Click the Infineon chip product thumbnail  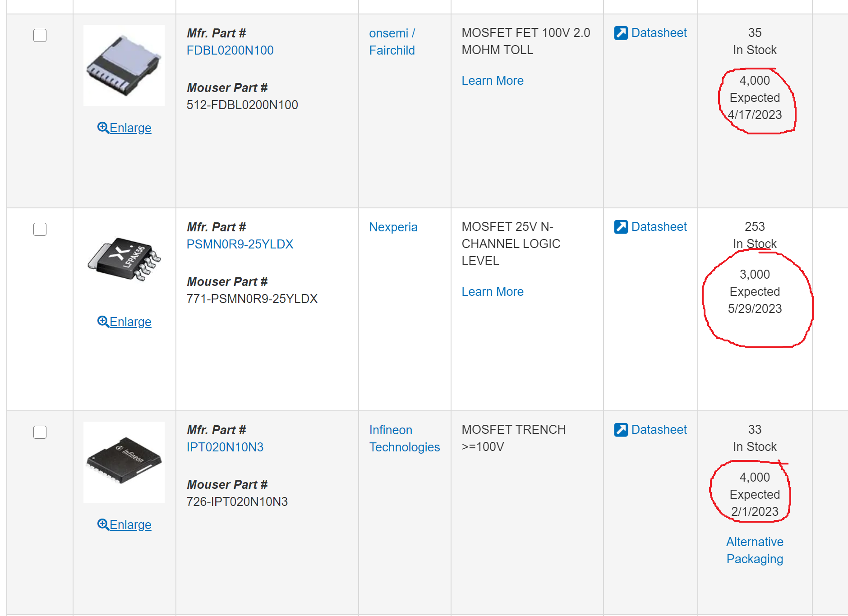tap(124, 462)
